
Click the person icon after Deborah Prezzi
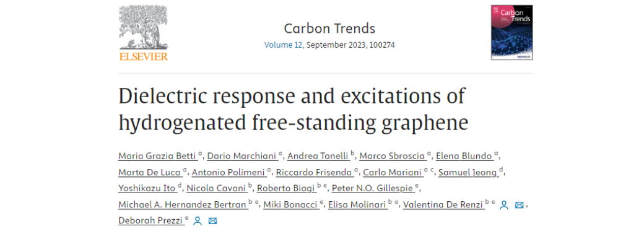click(x=198, y=221)
